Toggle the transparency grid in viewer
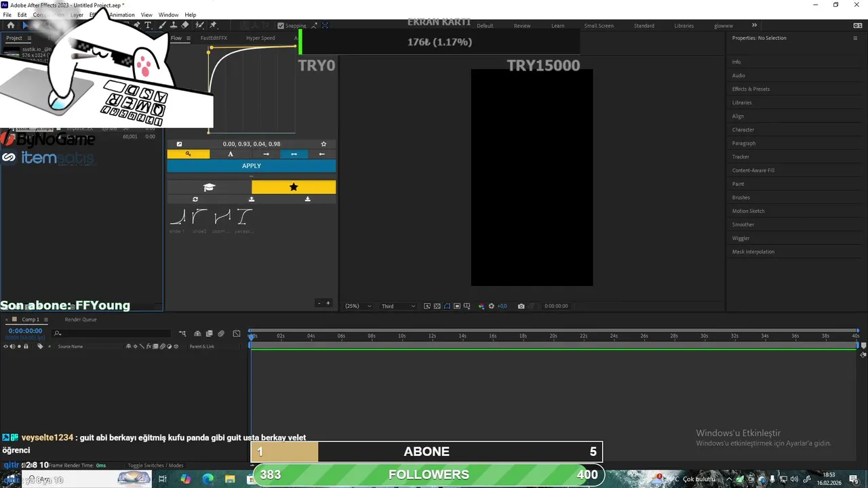The width and height of the screenshot is (868, 488). pyautogui.click(x=437, y=306)
